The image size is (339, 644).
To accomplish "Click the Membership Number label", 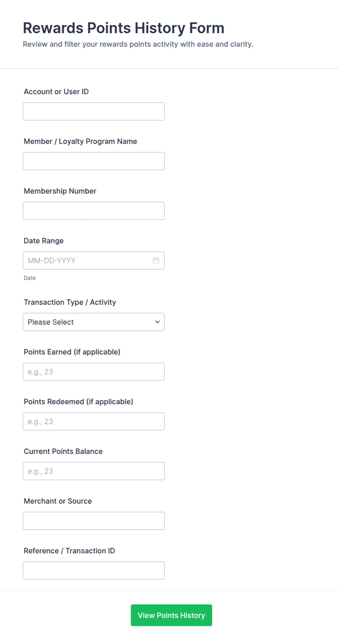I will [60, 191].
